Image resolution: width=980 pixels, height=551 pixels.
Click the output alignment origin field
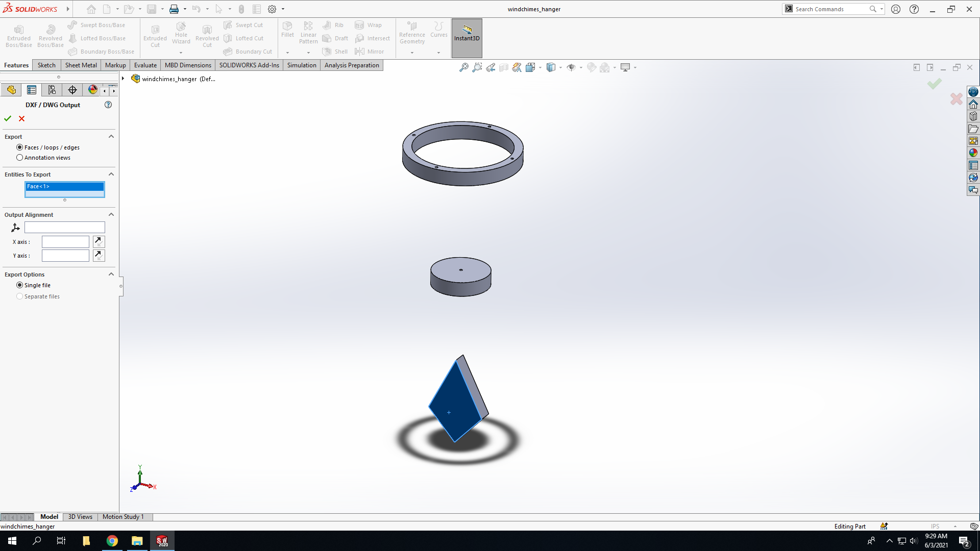pyautogui.click(x=65, y=228)
